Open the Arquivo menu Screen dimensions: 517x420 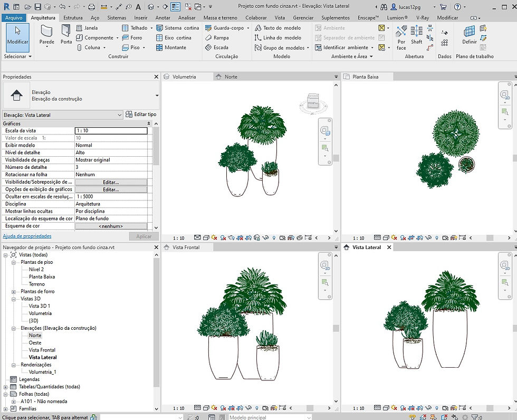click(14, 17)
